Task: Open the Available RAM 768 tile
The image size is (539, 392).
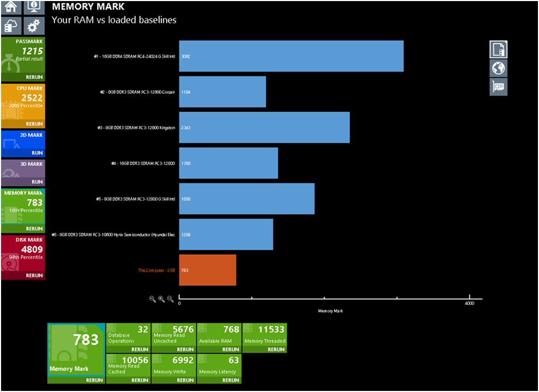Action: 219,335
